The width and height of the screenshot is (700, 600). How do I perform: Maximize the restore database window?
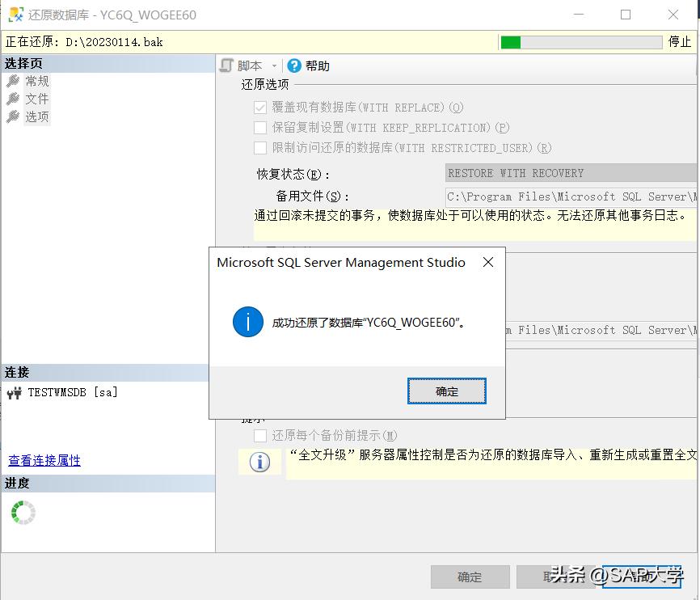(626, 15)
